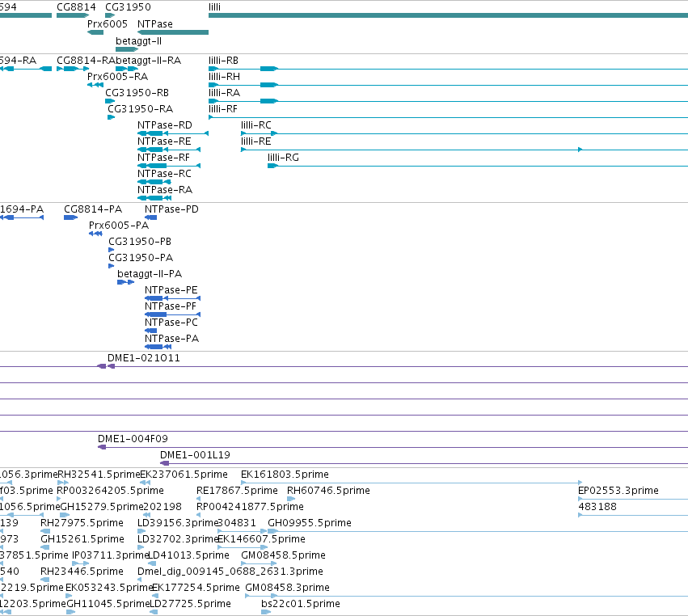Screen dimensions: 688x616
Task: Click the RP004241877.5prime label
Action: (250, 507)
